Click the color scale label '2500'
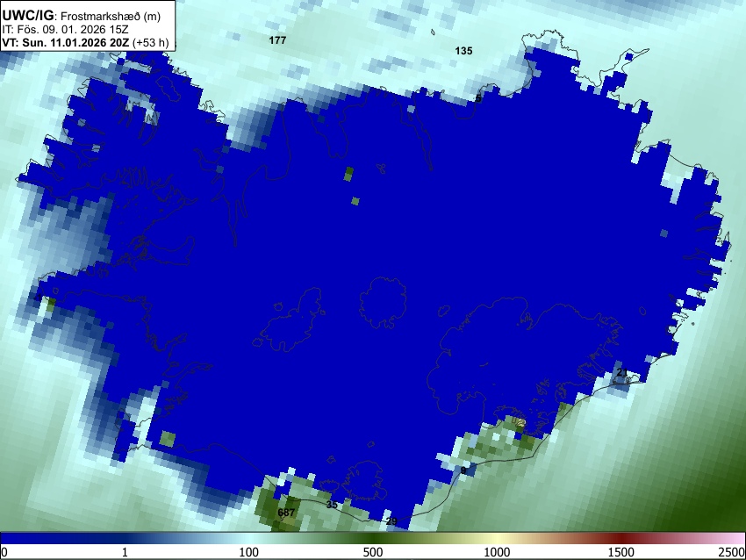The height and width of the screenshot is (560, 746). click(732, 552)
